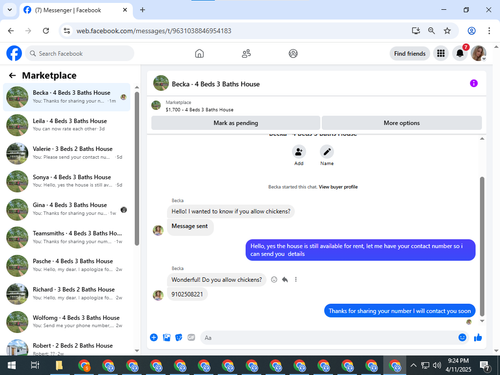The height and width of the screenshot is (375, 500).
Task: Open volume control in system tray
Action: coord(437,366)
